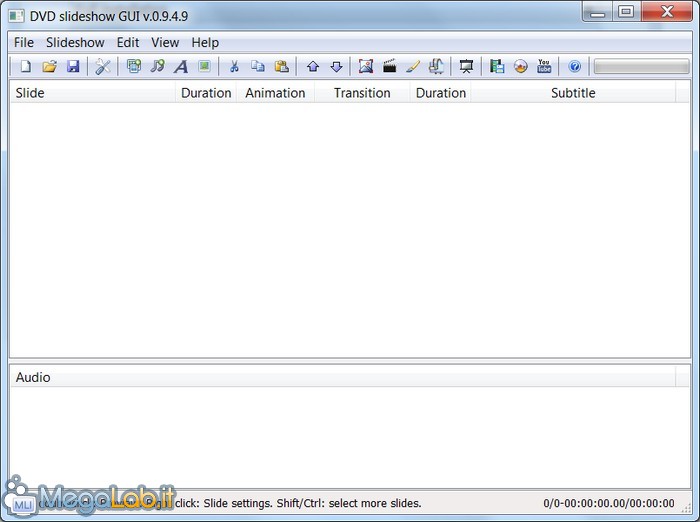Click the first Duration column header
The image size is (700, 522).
tap(206, 93)
